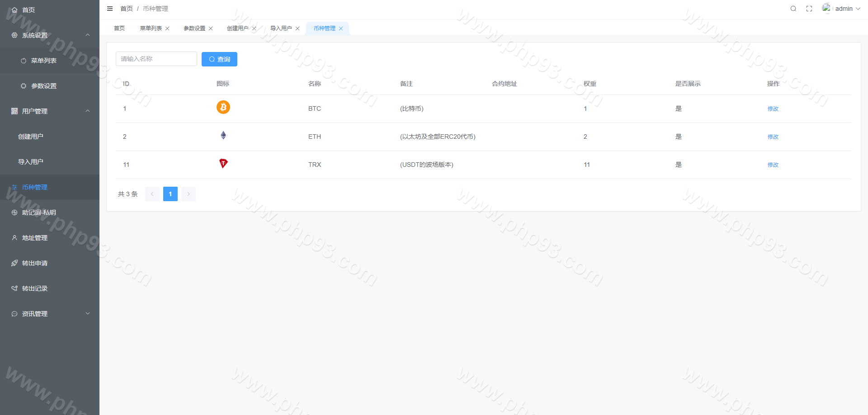The height and width of the screenshot is (415, 868).
Task: Click 修改 link for BTC row
Action: coord(773,109)
